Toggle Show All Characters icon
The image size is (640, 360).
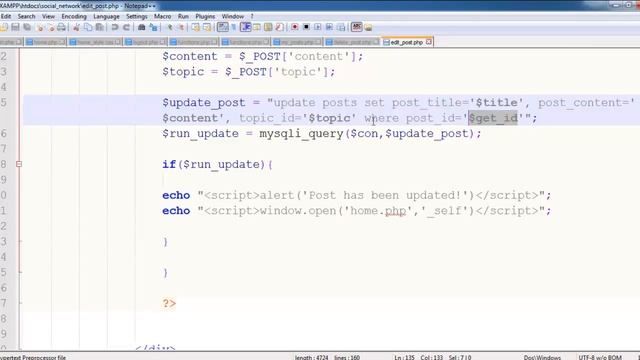pyautogui.click(x=234, y=27)
